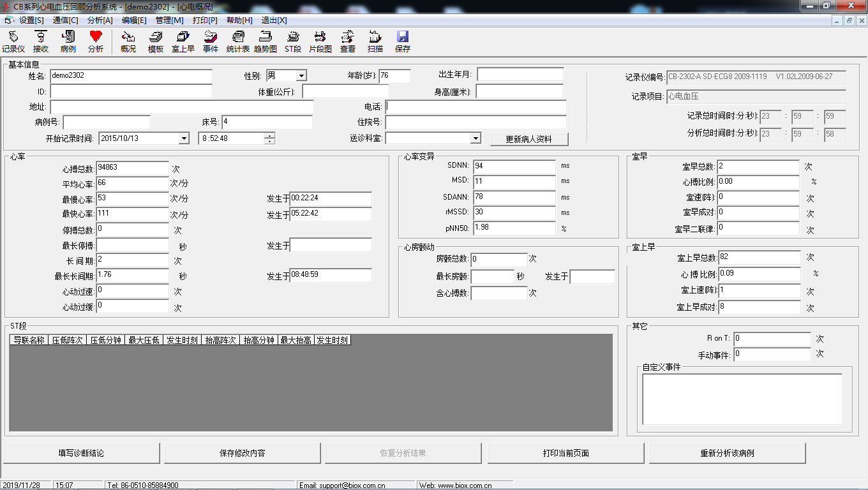Increase start time with spinner up arrow
The width and height of the screenshot is (868, 490).
coord(270,135)
